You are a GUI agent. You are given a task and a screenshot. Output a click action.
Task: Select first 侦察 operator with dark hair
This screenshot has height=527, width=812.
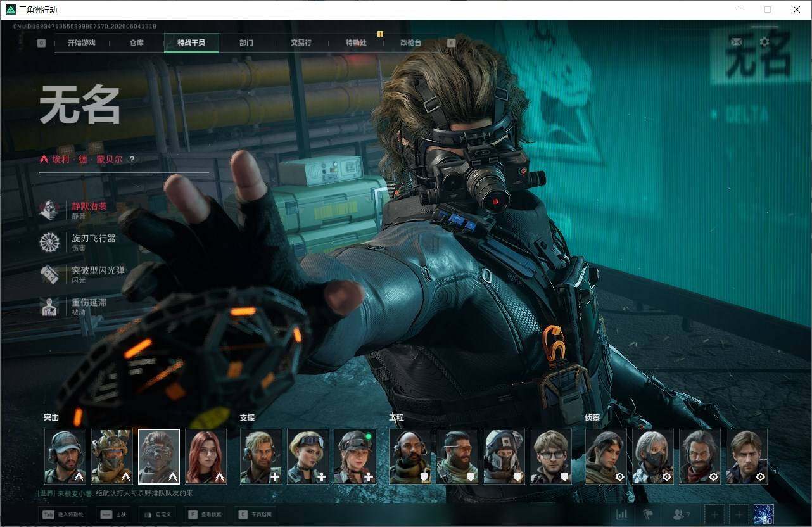point(606,457)
